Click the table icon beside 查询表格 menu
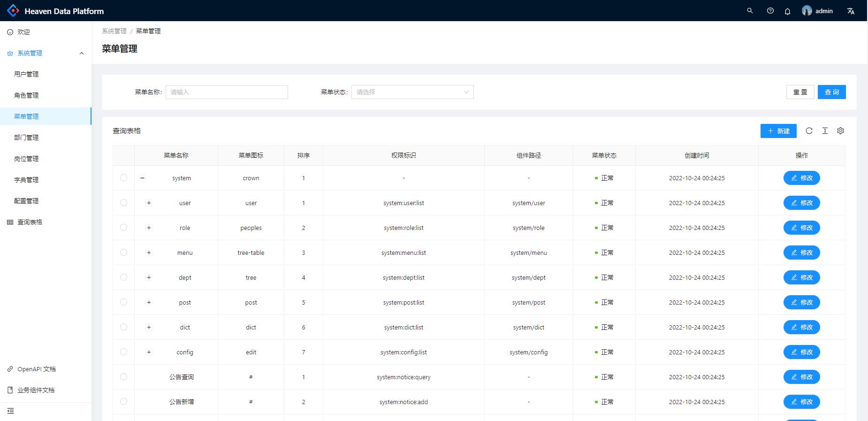Screen dimensions: 868x421 pyautogui.click(x=10, y=222)
